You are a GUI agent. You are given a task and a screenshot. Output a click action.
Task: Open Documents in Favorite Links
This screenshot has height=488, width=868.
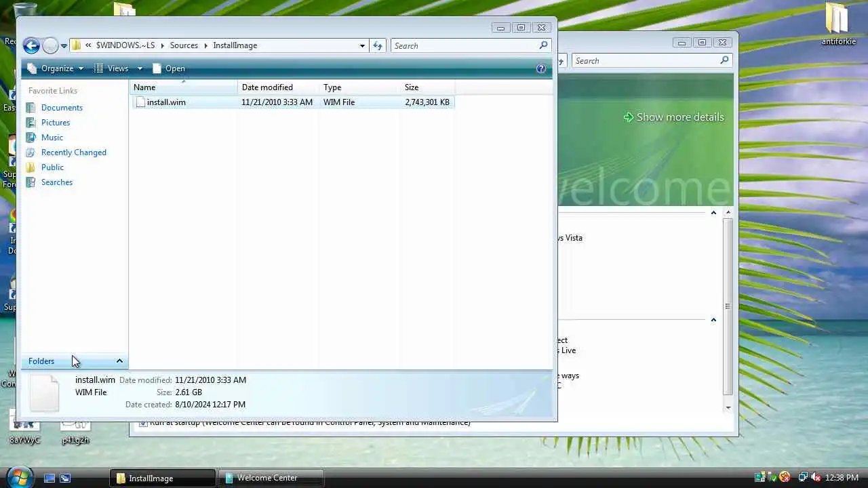pyautogui.click(x=62, y=108)
